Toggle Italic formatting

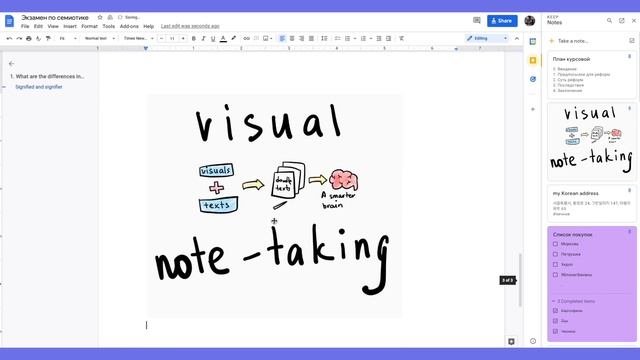click(x=203, y=38)
